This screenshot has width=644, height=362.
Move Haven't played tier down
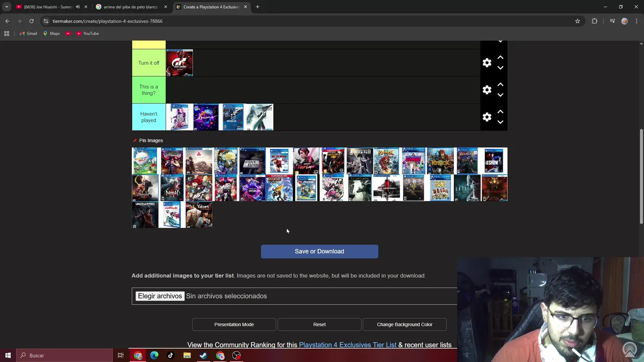click(x=500, y=122)
